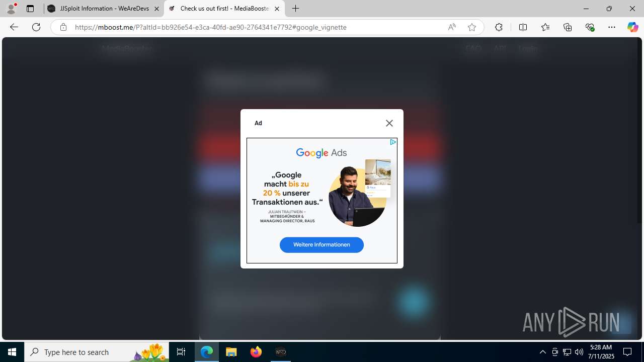Open Task View on taskbar
This screenshot has width=644, height=362.
181,352
